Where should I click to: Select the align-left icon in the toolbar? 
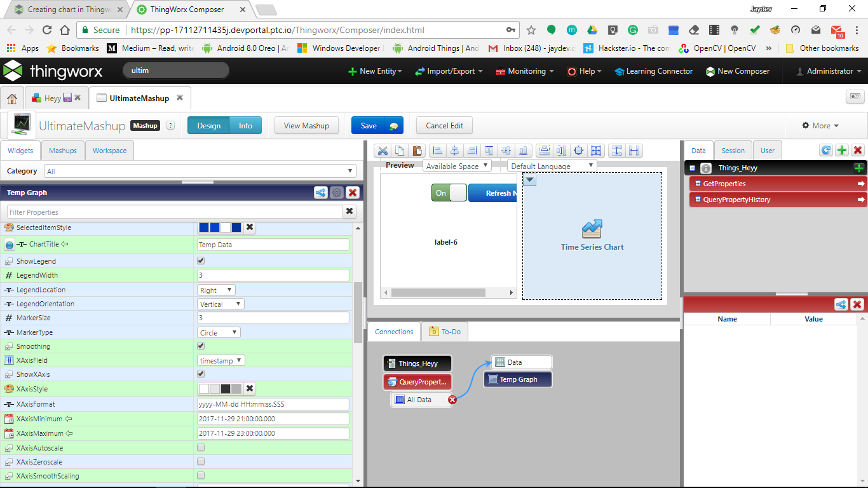(437, 151)
